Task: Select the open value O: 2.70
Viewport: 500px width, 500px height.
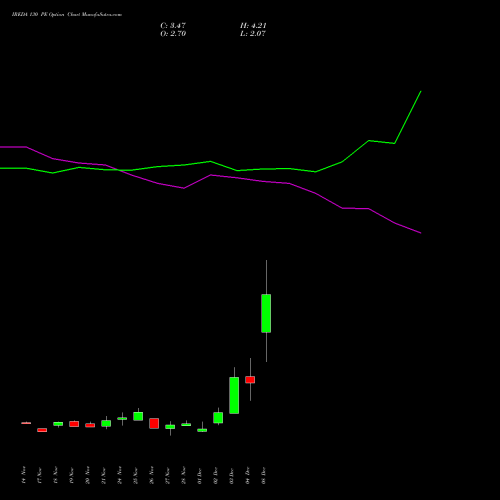Action: [x=173, y=34]
